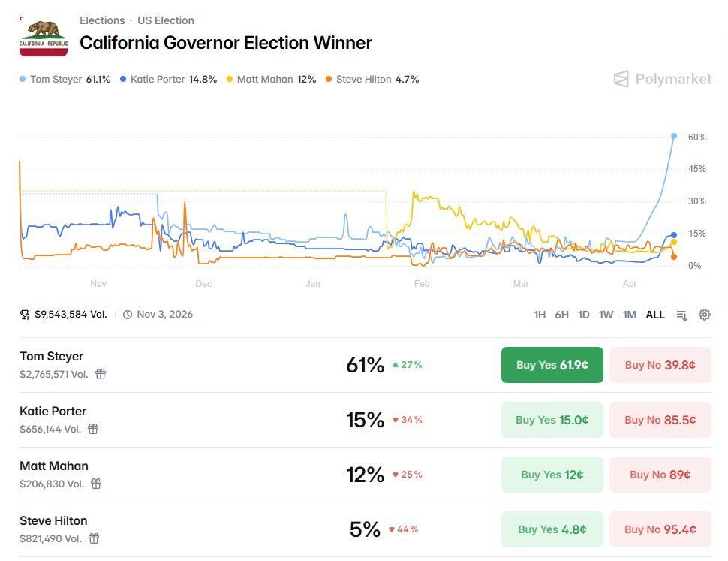Click Buy No 85.5¢ for Katie Porter
Image resolution: width=728 pixels, height=561 pixels.
point(660,420)
